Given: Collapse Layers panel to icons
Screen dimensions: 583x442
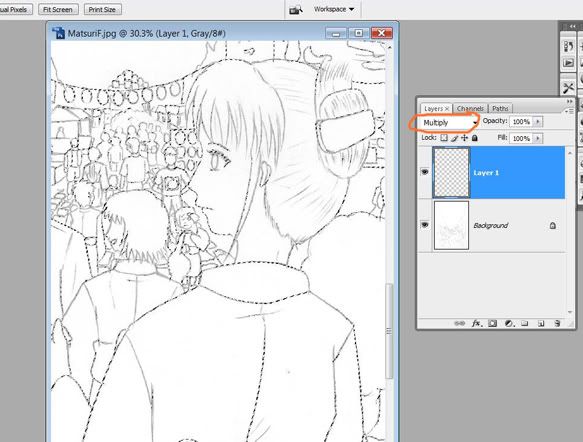Looking at the screenshot, I should (569, 101).
